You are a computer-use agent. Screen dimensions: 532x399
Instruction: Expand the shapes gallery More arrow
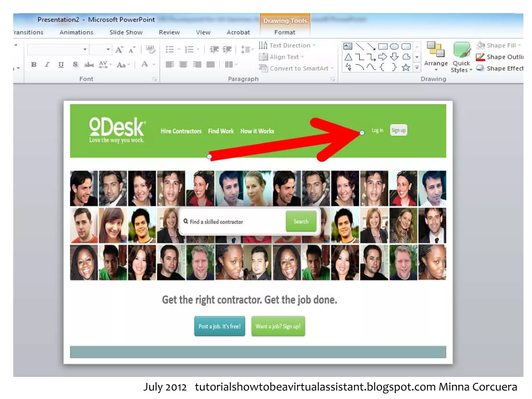[417, 68]
